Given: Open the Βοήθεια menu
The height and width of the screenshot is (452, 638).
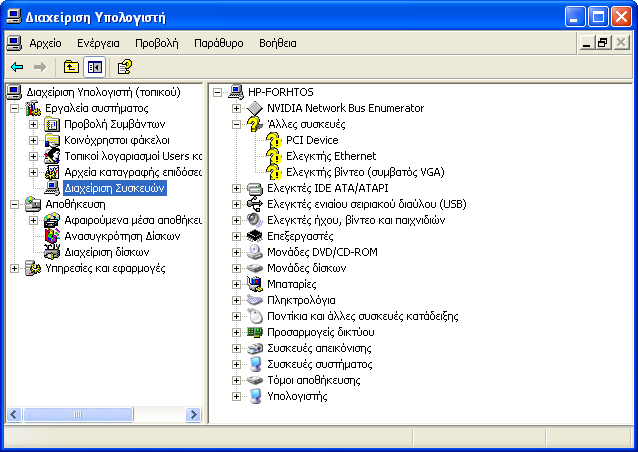Looking at the screenshot, I should pos(277,43).
